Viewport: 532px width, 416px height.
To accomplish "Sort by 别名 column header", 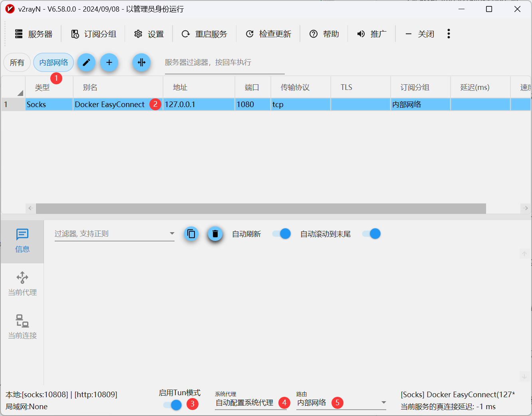I will pos(118,88).
